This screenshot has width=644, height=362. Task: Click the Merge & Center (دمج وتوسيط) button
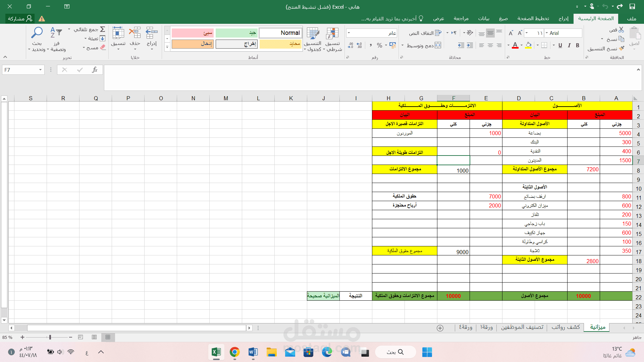pos(424,45)
